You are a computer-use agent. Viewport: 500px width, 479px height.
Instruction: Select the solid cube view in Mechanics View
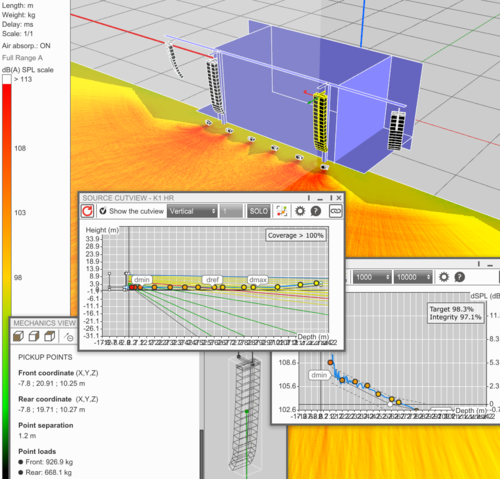coord(18,336)
